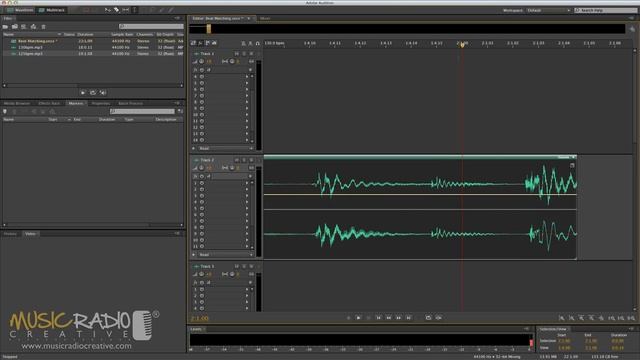The image size is (640, 360).
Task: Click Zoom Out Amplitude icon
Action: 571,318
